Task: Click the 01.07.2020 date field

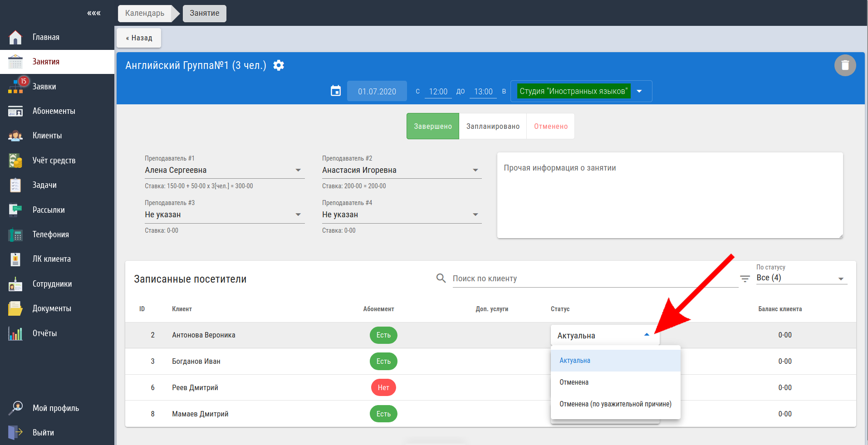Action: point(377,91)
